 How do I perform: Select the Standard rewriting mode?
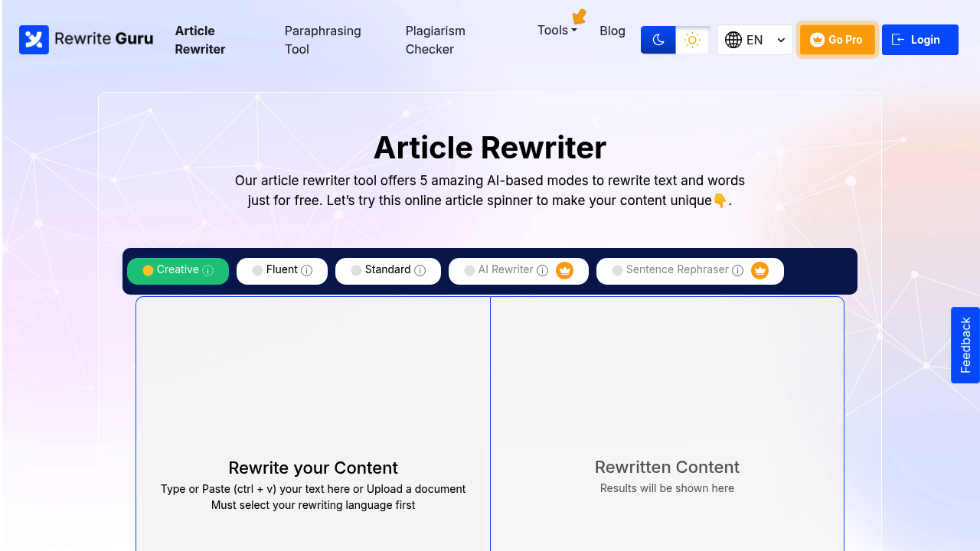388,271
